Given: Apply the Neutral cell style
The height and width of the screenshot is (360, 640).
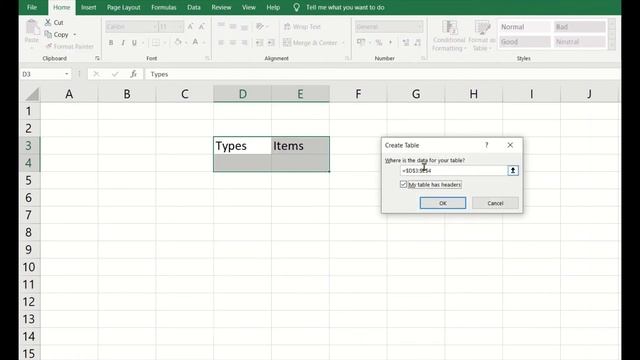Looking at the screenshot, I should click(x=579, y=42).
